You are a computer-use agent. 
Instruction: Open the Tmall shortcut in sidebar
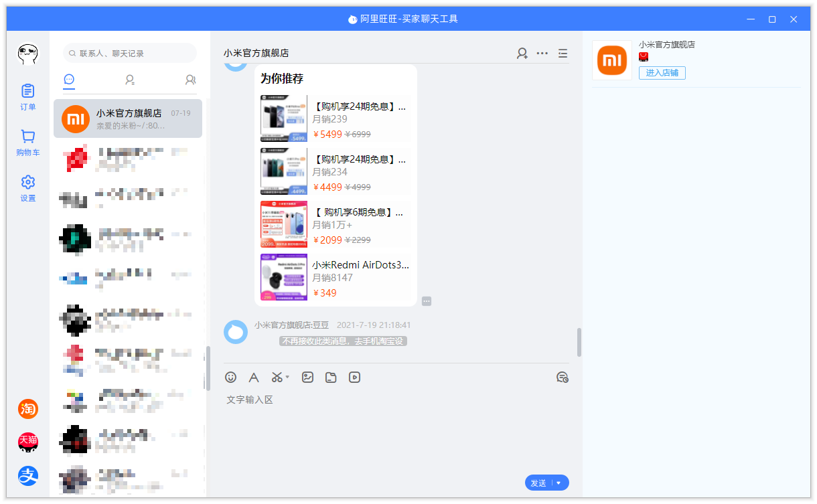28,442
